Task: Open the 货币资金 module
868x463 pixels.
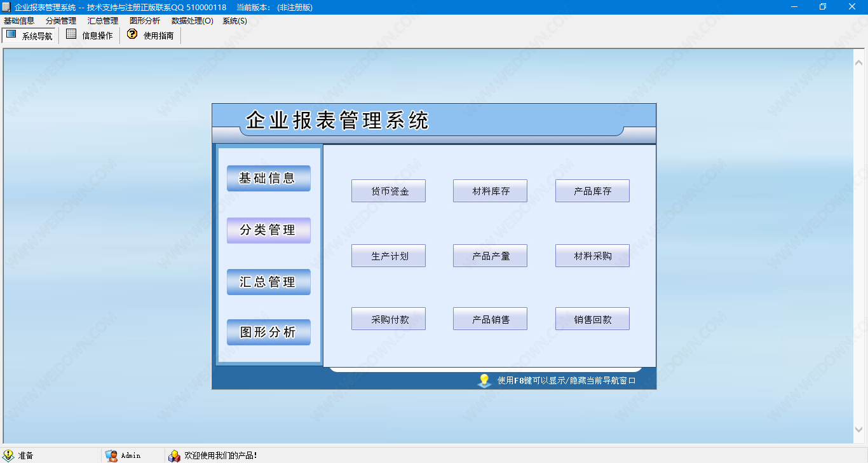Action: (388, 191)
